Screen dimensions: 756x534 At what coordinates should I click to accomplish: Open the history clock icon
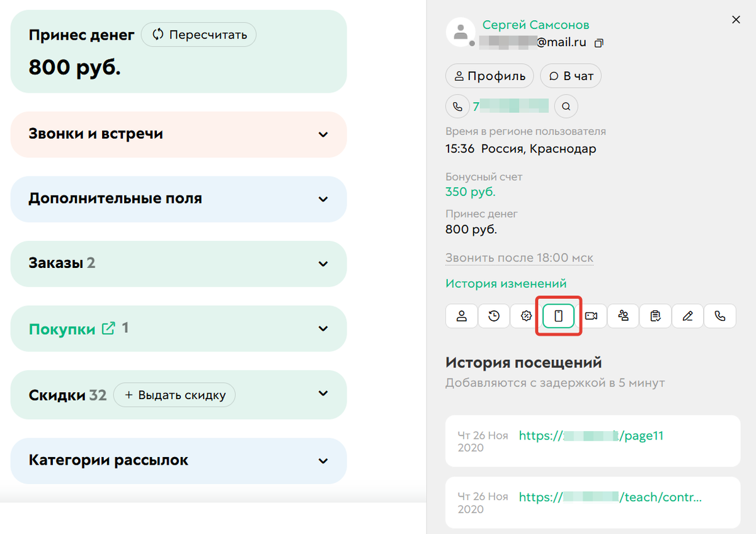point(494,316)
